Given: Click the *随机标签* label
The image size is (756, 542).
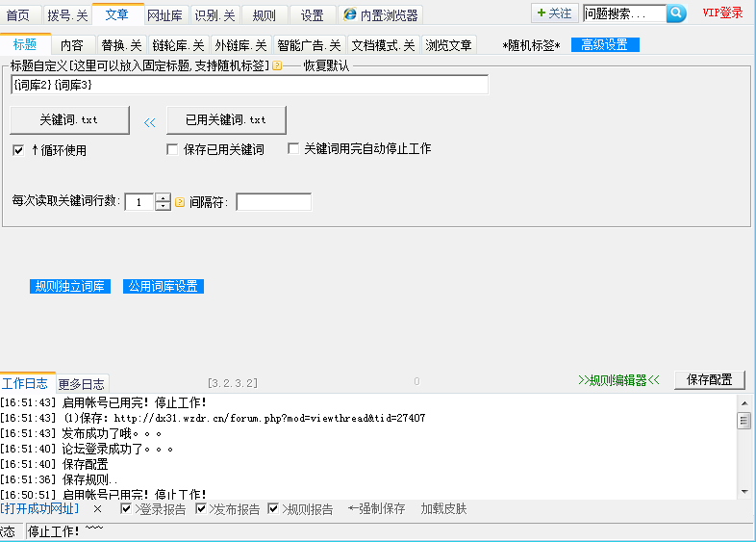Looking at the screenshot, I should click(531, 45).
